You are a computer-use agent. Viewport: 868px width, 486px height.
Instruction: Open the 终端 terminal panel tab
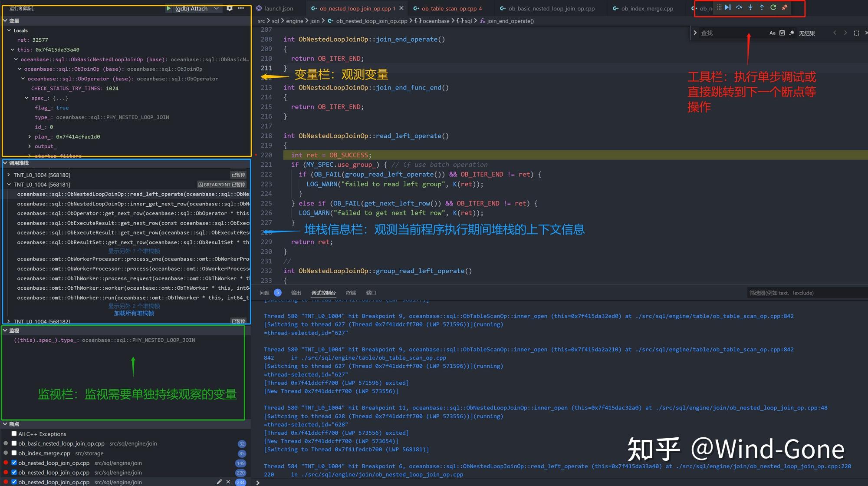(351, 293)
